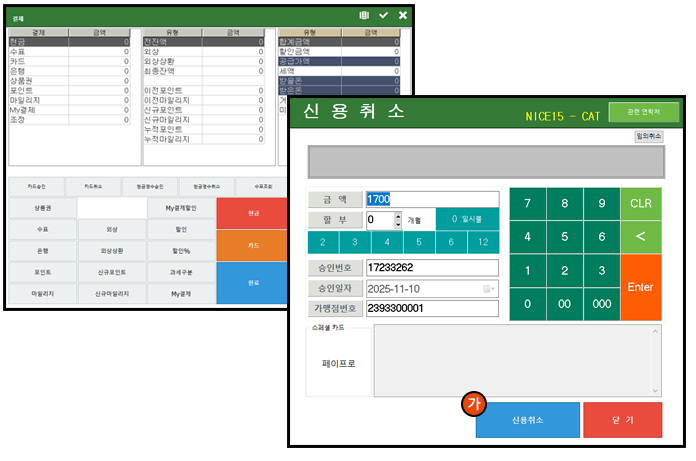Select 0:일시불 lump-sum payment button

pyautogui.click(x=467, y=219)
